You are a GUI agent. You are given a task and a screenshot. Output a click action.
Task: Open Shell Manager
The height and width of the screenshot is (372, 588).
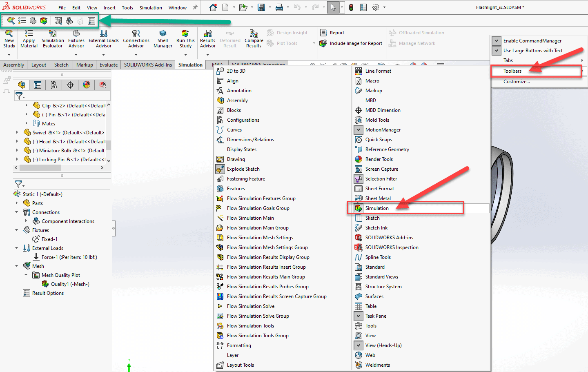(163, 39)
